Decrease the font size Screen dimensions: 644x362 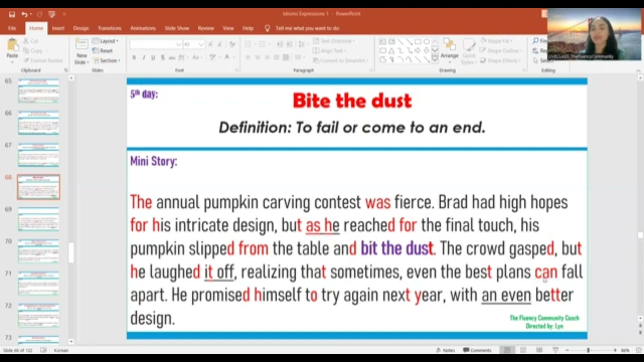point(220,44)
